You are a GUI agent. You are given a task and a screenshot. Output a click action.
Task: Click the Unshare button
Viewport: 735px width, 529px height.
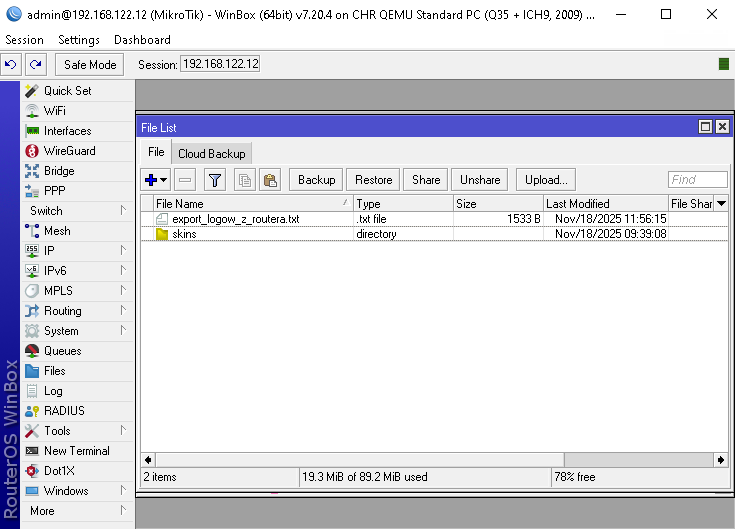(x=480, y=180)
